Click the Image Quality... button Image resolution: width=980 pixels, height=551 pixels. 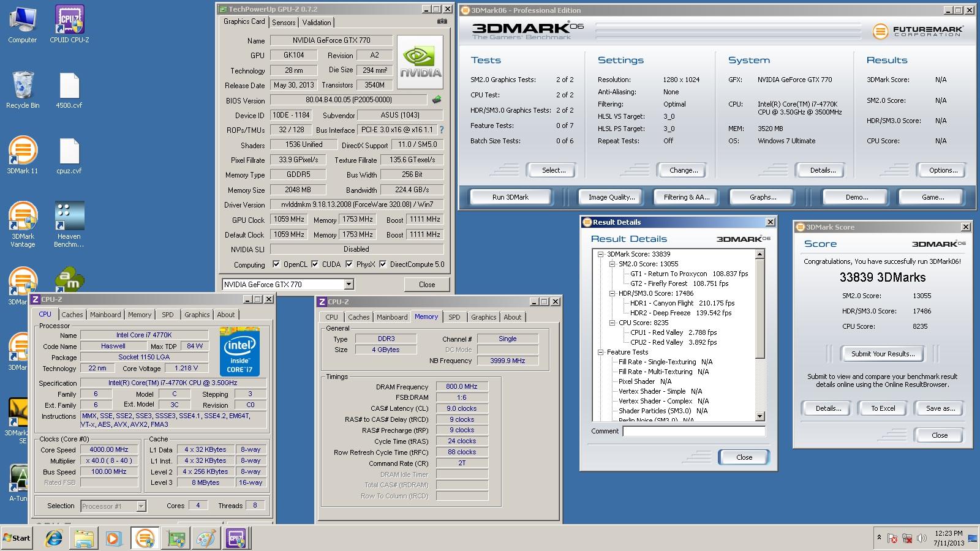tap(611, 197)
